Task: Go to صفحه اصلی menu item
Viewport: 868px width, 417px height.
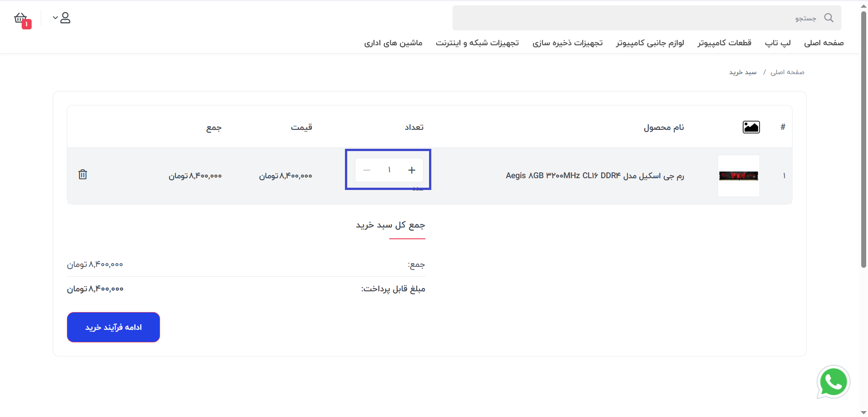Action: click(x=824, y=43)
